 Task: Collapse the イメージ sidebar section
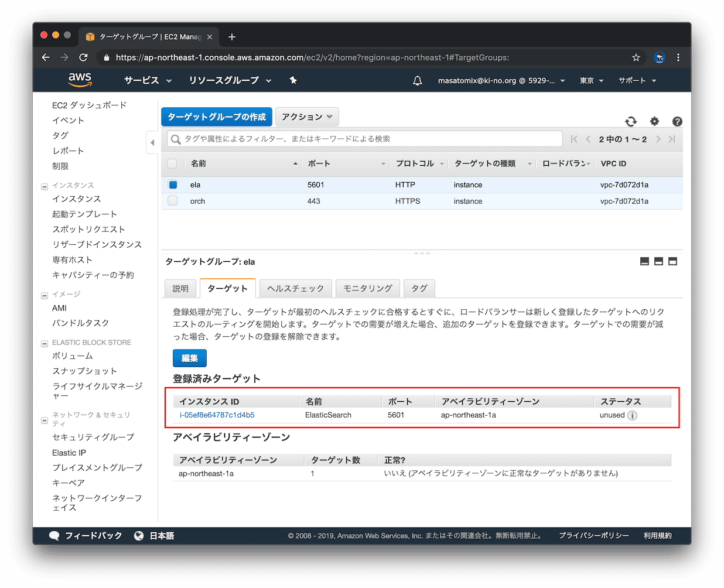pyautogui.click(x=45, y=296)
